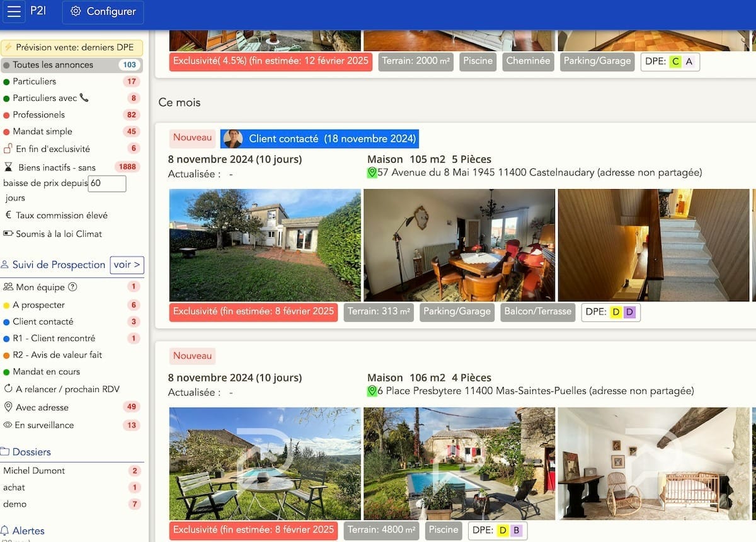The height and width of the screenshot is (542, 756).
Task: Click green map pin for Mas-Saintes-Puelles address
Action: [372, 391]
